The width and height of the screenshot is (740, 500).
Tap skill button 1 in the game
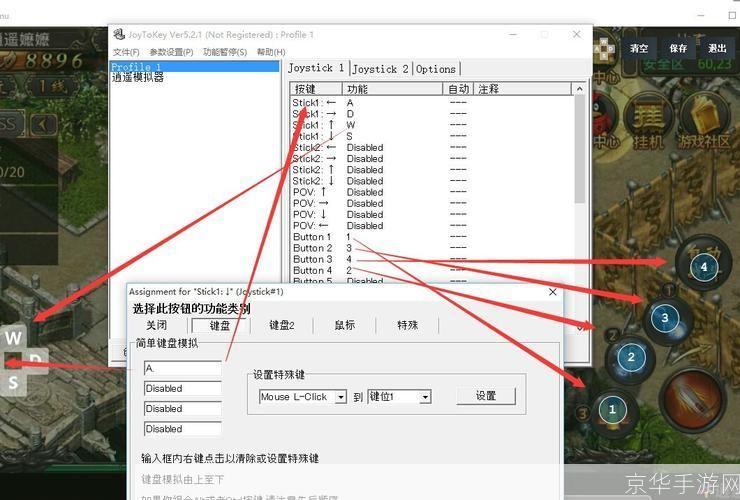(x=612, y=409)
